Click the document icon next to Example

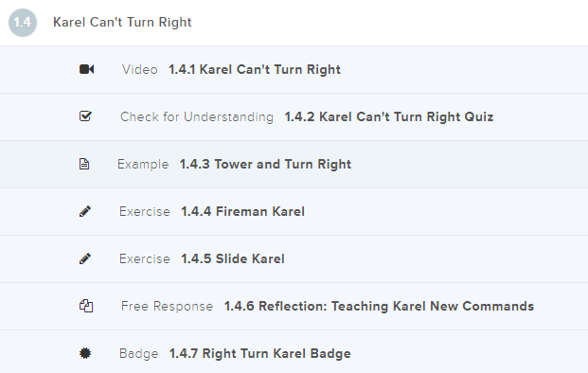tap(84, 164)
